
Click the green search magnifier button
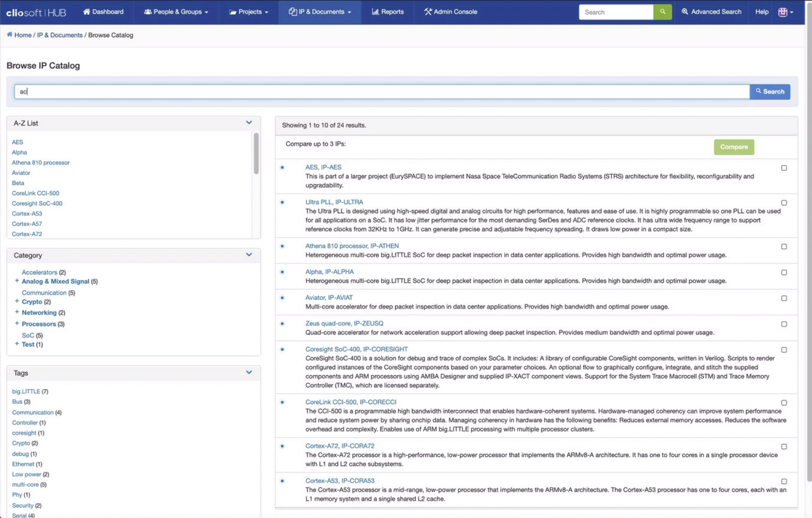tap(662, 12)
